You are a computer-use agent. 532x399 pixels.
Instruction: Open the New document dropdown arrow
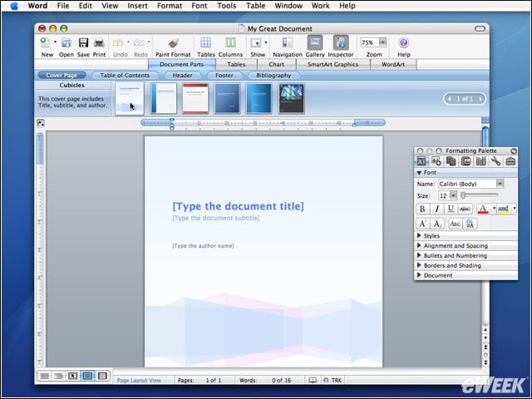55,42
